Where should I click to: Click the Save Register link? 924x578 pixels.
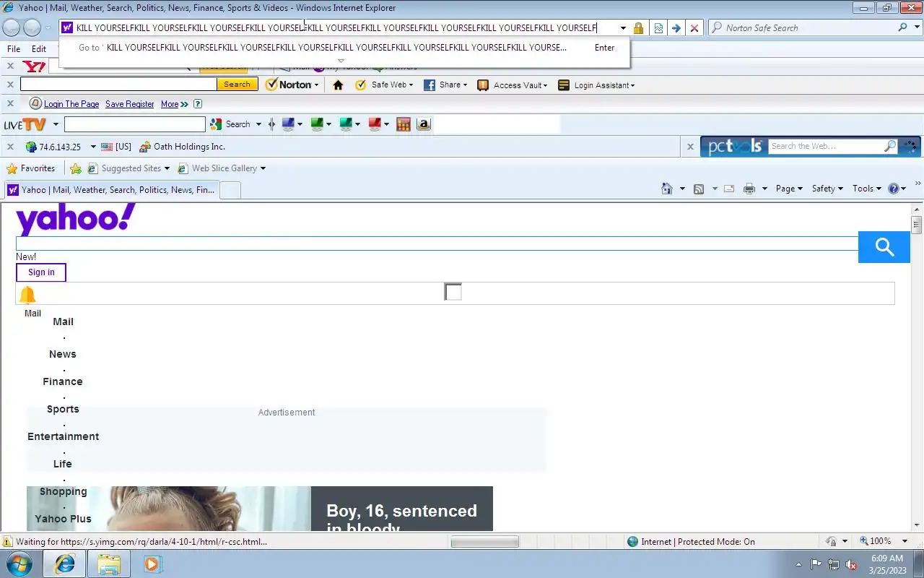(x=130, y=104)
